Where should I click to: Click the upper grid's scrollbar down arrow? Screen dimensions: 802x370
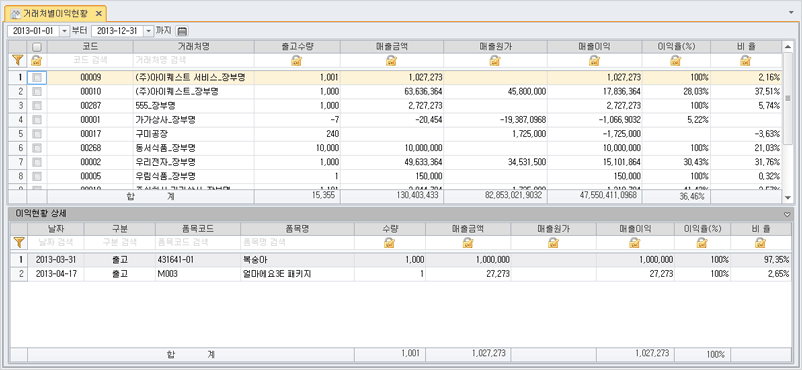[x=787, y=198]
